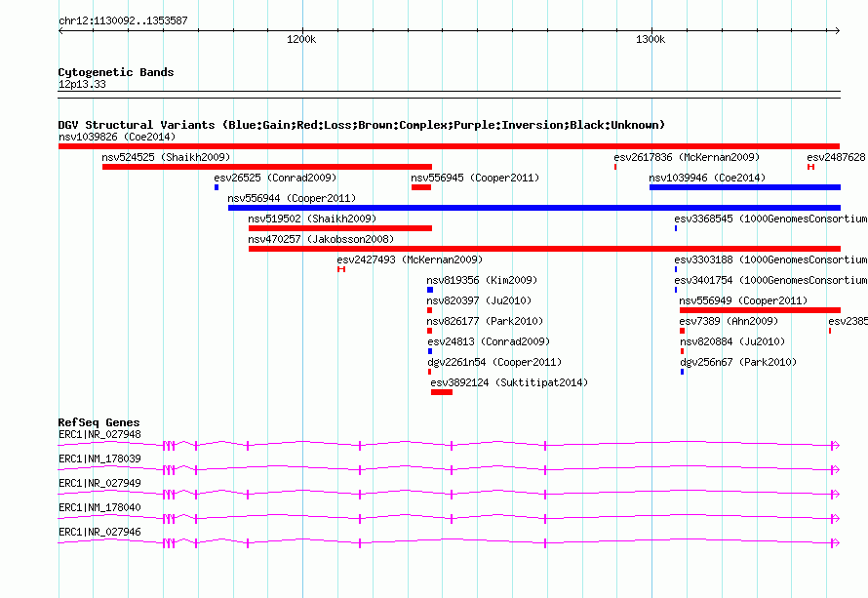Click the esv2487628 red bracket marker

point(811,167)
